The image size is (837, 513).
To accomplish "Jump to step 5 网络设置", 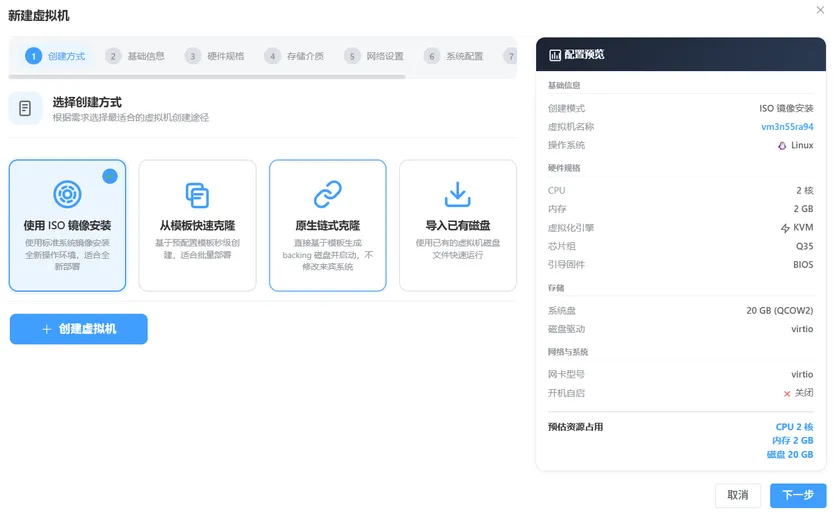I will pyautogui.click(x=374, y=56).
